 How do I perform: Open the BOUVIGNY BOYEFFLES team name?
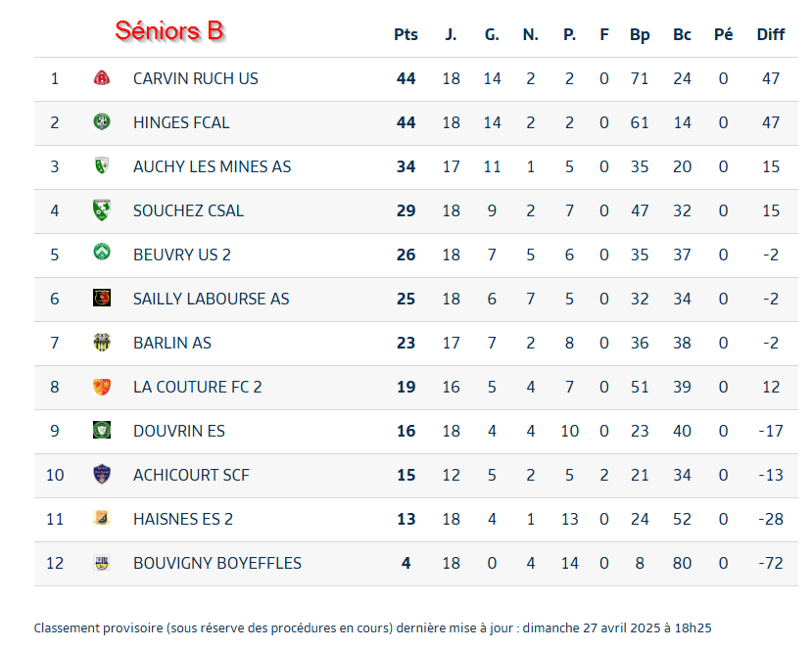tap(217, 563)
